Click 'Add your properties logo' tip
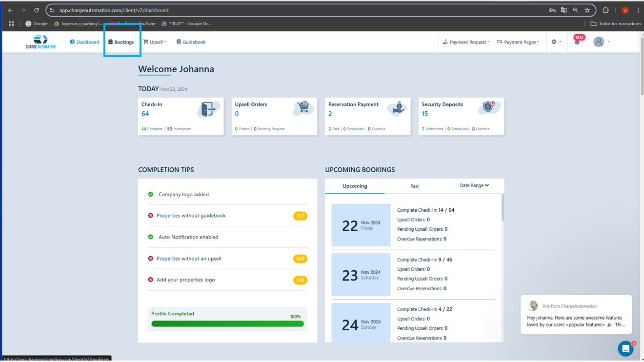 (186, 280)
